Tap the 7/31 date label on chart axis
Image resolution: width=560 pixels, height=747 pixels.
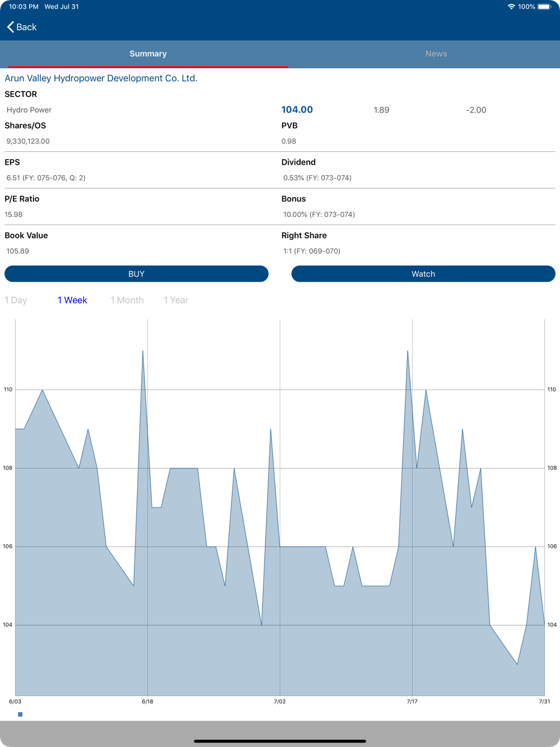coord(544,702)
